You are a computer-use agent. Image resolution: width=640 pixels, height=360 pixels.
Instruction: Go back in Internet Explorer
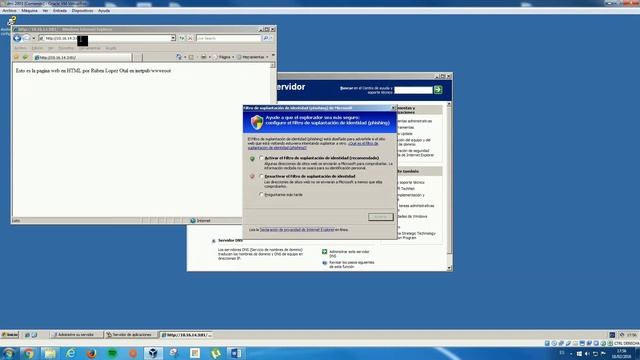[x=17, y=38]
